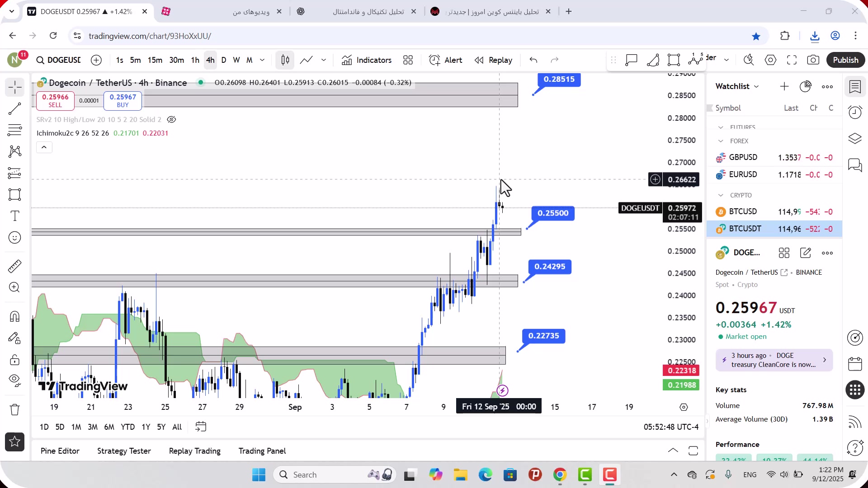Viewport: 868px width, 488px height.
Task: Open the calendar panel icon
Action: (855, 364)
